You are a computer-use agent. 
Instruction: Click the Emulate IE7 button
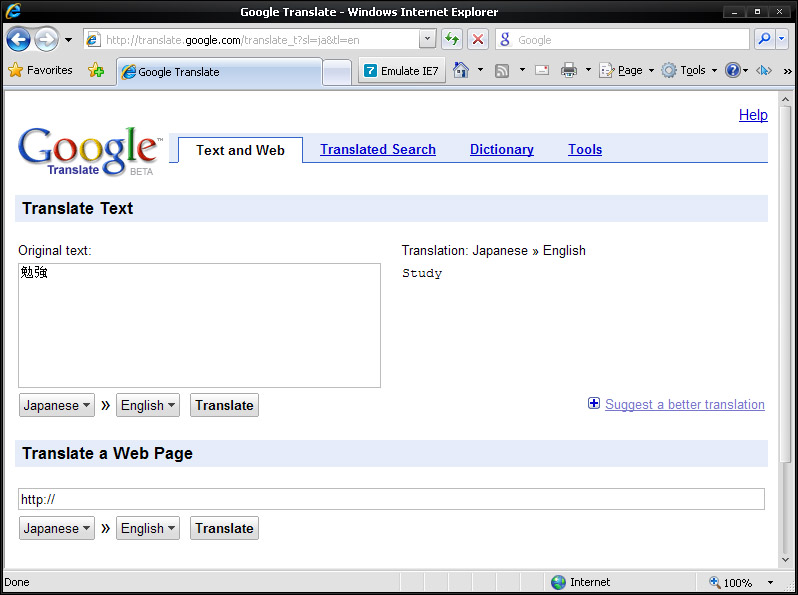[402, 70]
